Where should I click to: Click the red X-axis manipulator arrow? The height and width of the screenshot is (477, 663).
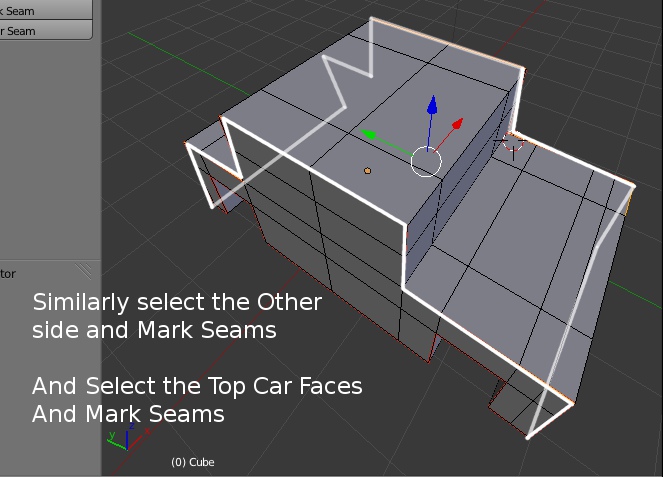click(x=458, y=124)
